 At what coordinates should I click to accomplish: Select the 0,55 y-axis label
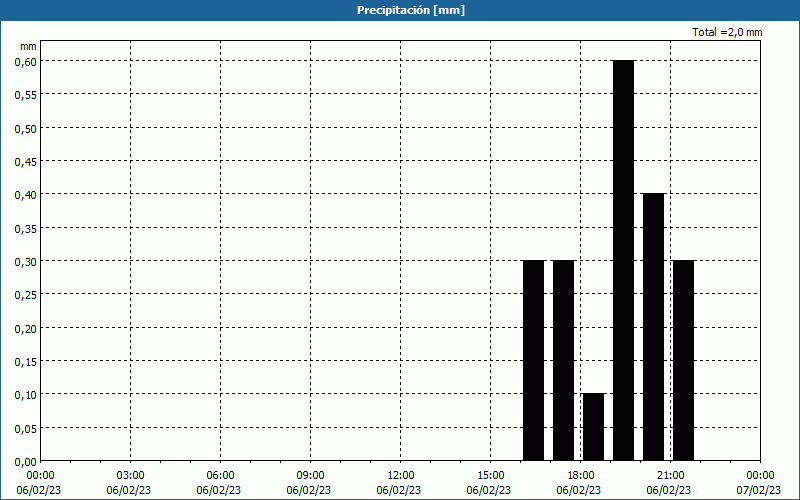(x=26, y=94)
